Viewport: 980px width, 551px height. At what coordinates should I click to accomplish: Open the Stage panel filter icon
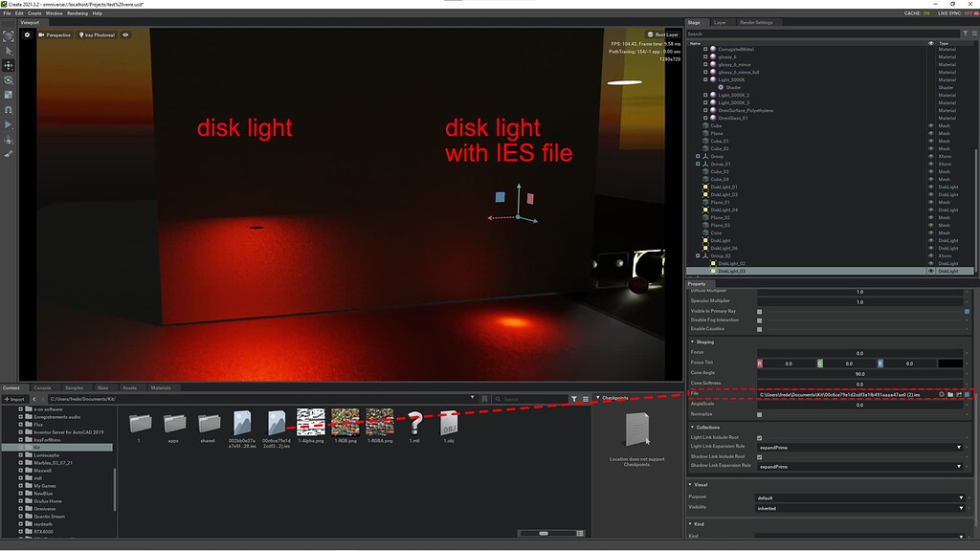[965, 32]
